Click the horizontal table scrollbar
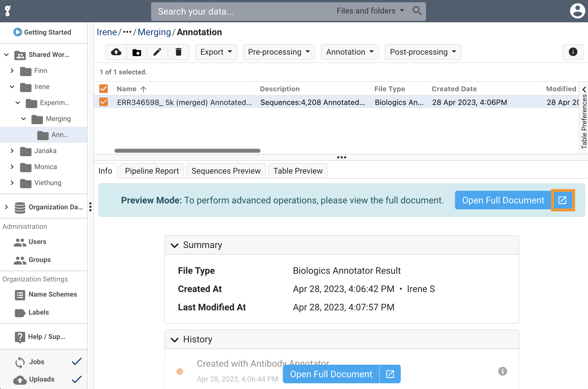 [188, 151]
